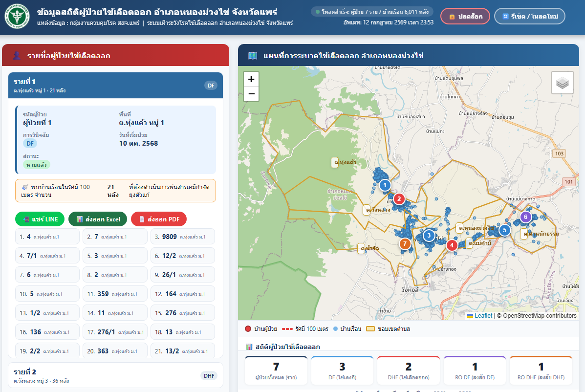Select house entry 15. 276
Viewport: 585px width, 392px height.
click(183, 312)
